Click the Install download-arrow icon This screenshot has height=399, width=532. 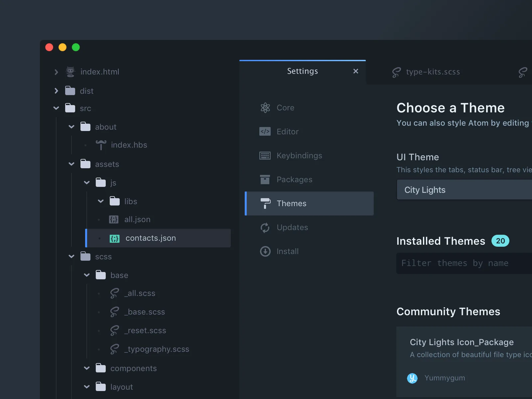click(265, 251)
